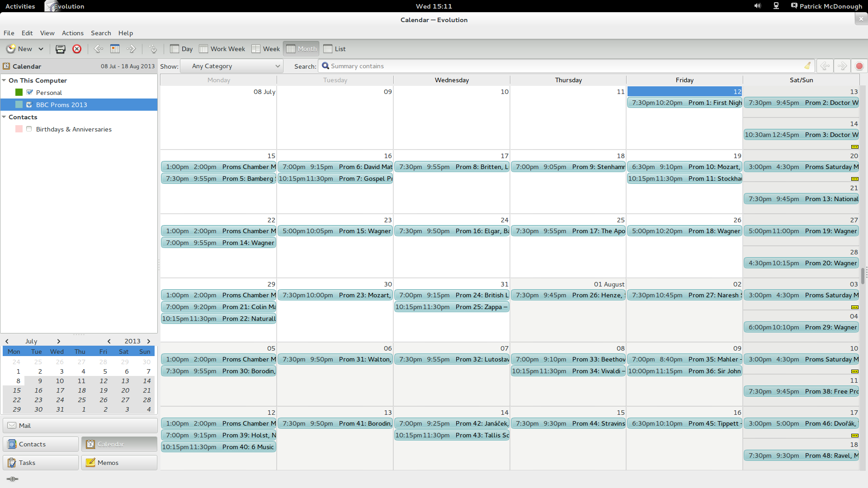Select event Prom 1: First Night
Screen dimensions: 868x488
pyautogui.click(x=685, y=103)
